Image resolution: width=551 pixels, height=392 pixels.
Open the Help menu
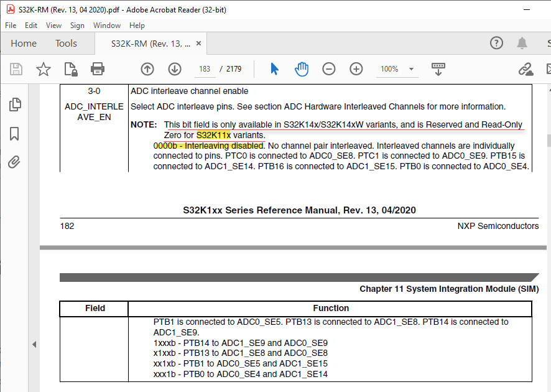point(137,26)
